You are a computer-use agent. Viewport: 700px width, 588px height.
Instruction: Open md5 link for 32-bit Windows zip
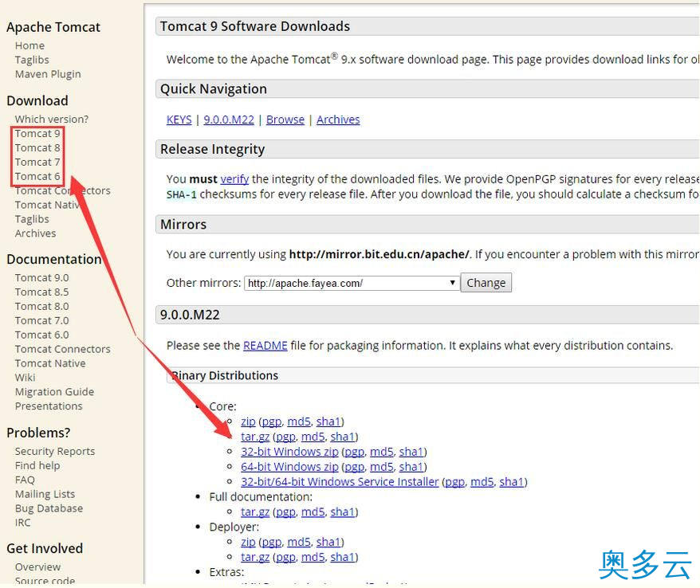click(x=382, y=452)
